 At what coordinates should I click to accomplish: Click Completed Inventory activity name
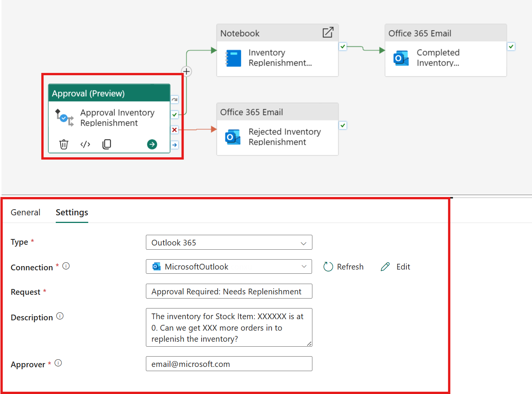coord(438,58)
